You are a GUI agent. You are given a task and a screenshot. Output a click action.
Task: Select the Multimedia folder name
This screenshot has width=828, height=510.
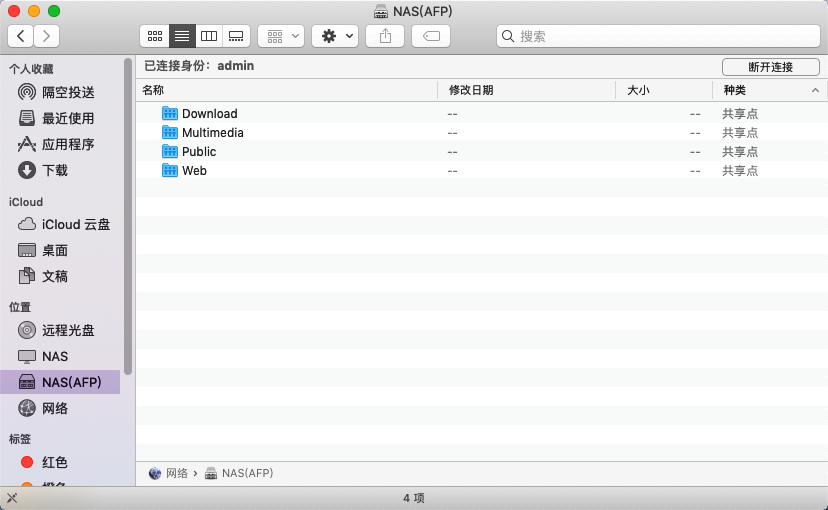(x=213, y=133)
